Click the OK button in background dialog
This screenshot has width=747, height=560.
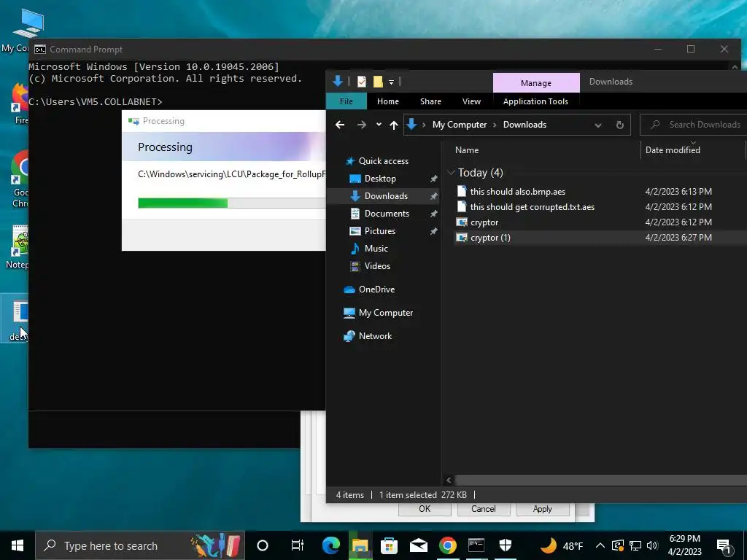click(x=425, y=509)
